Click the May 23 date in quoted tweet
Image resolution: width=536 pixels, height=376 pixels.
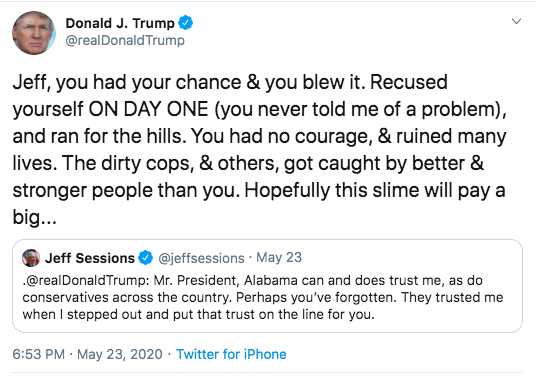pyautogui.click(x=279, y=257)
